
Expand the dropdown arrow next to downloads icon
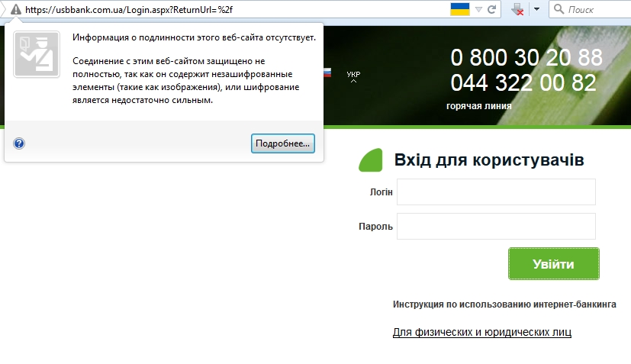coord(536,9)
